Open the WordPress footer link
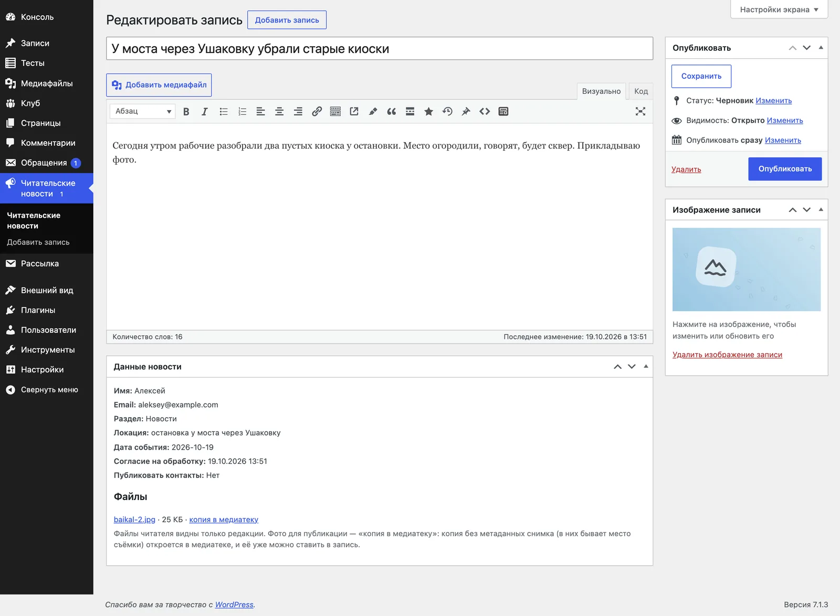Screen dimensions: 840x616 coord(234,604)
